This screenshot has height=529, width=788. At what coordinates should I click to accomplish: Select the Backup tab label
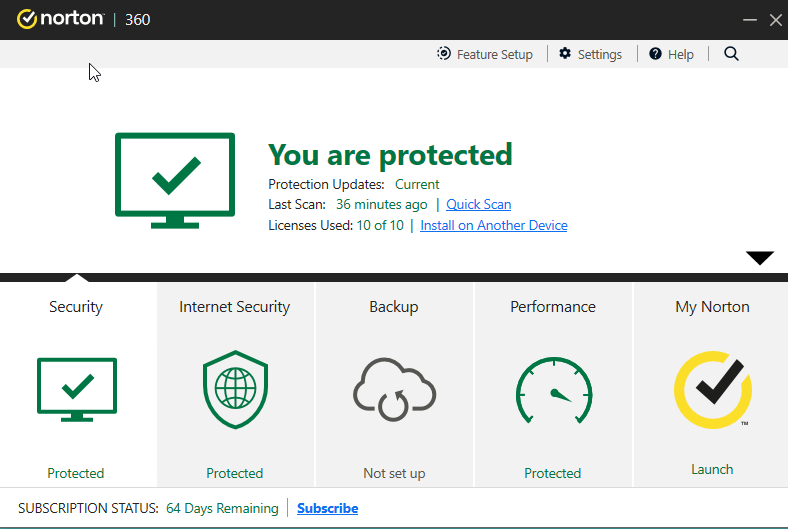pyautogui.click(x=394, y=307)
